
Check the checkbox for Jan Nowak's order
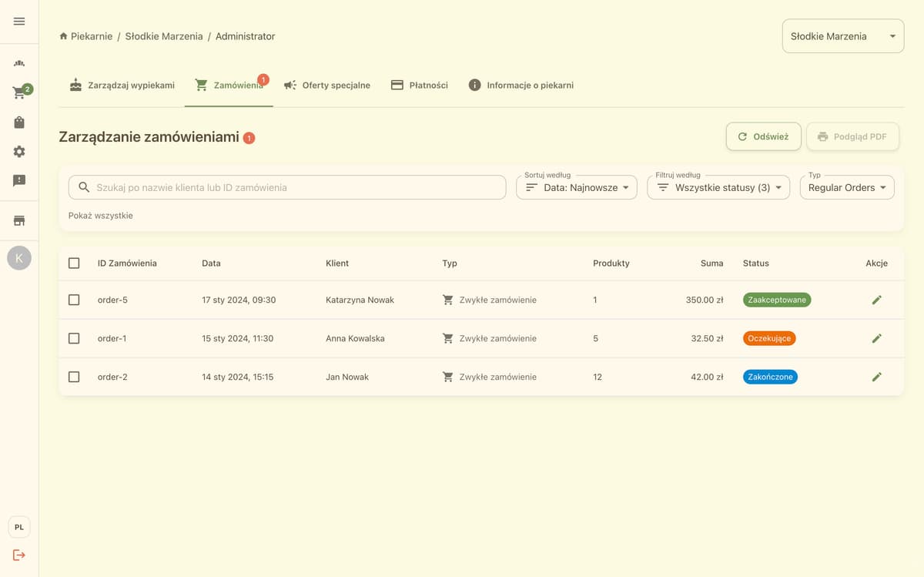(x=74, y=377)
